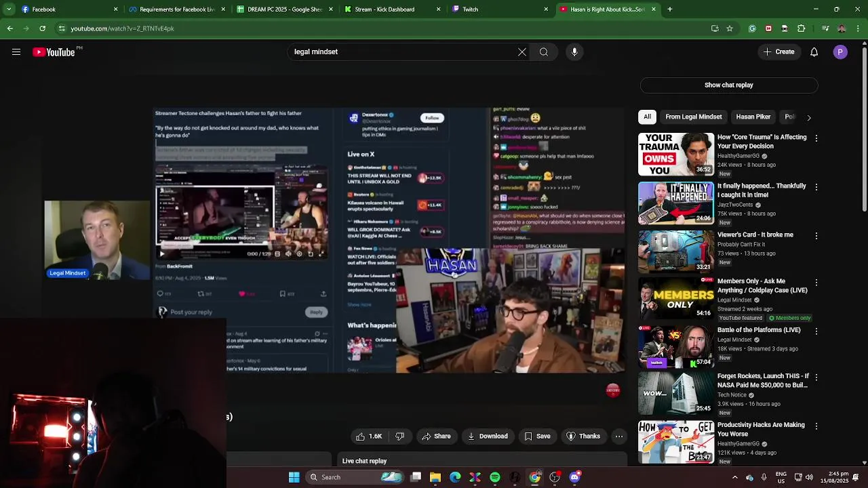
Task: Install or cast page icon in address bar
Action: point(715,28)
